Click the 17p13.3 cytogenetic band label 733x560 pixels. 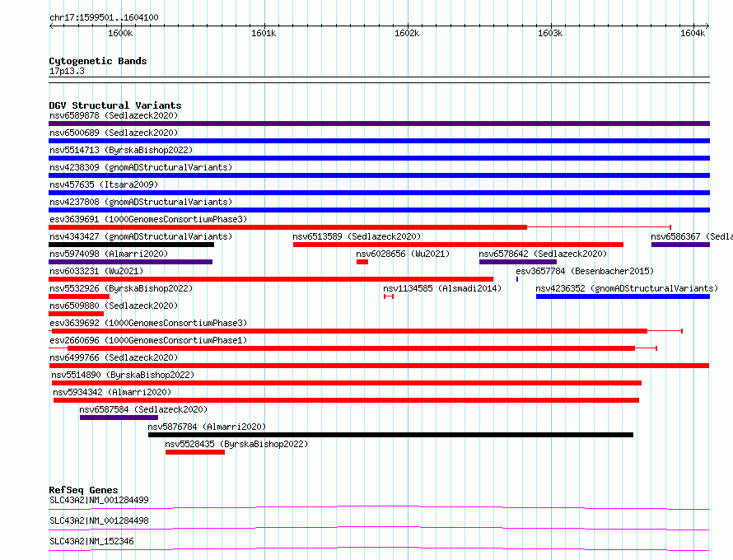(x=67, y=71)
